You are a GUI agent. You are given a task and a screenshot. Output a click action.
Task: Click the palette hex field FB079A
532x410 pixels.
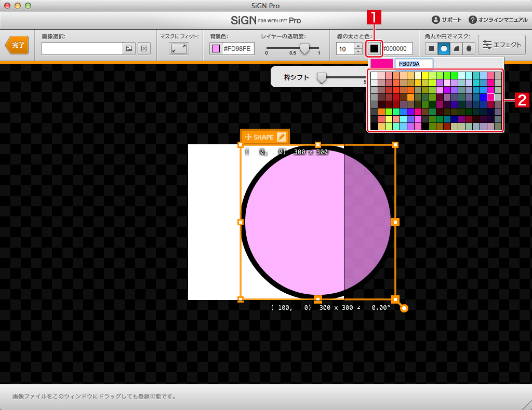(x=414, y=64)
